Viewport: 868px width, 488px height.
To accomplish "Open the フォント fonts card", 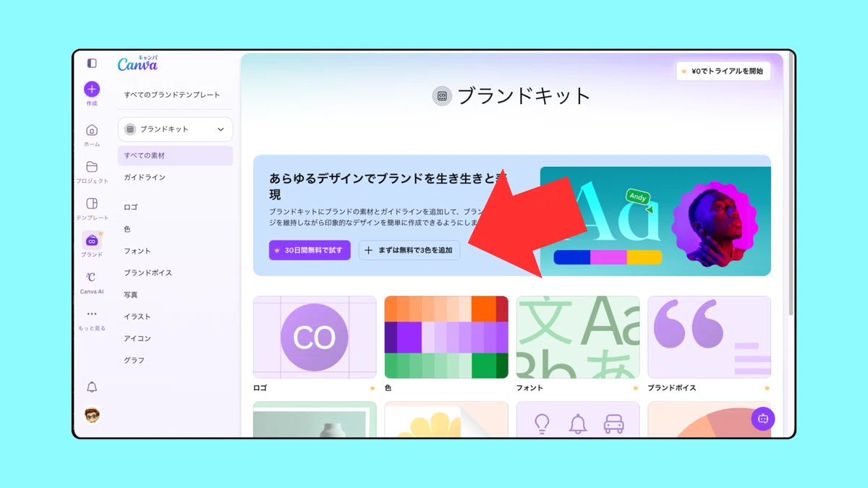I will click(x=578, y=337).
